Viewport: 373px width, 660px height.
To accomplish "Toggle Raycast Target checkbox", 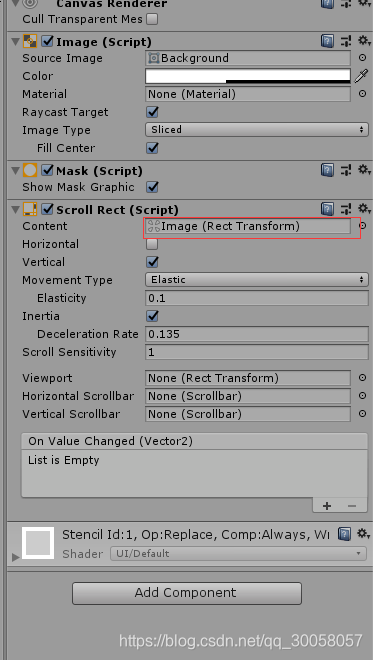I will [x=152, y=112].
